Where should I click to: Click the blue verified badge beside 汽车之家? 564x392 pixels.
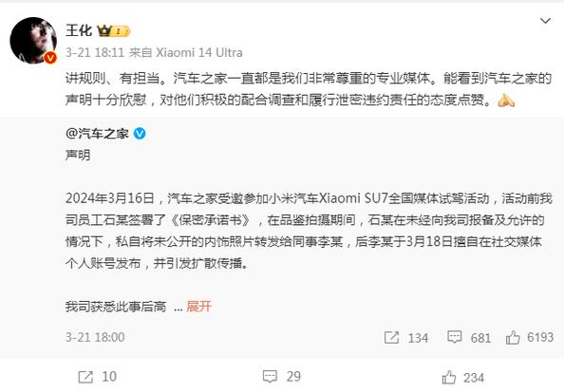(x=140, y=134)
